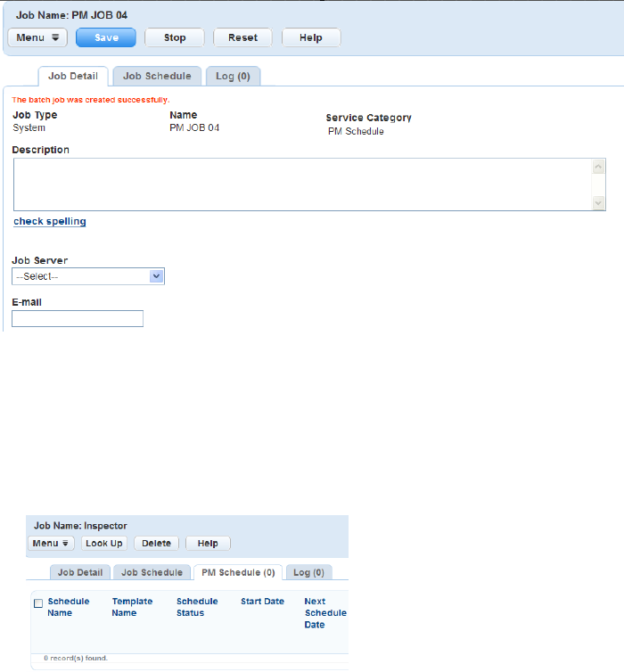Click the Look Up button
The height and width of the screenshot is (672, 624).
[104, 543]
